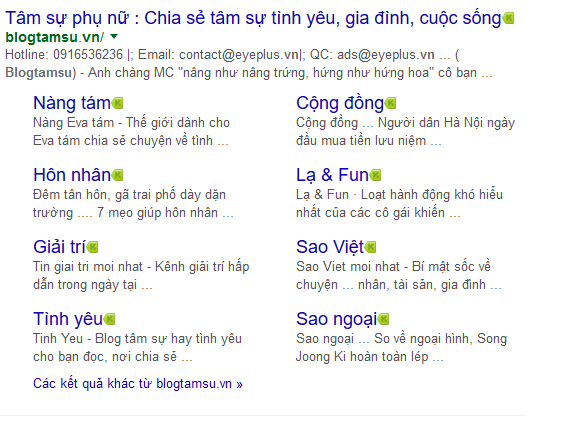This screenshot has width=588, height=430.
Task: Expand the dropdown arrow after blogtamsu.vn/
Action: point(114,37)
